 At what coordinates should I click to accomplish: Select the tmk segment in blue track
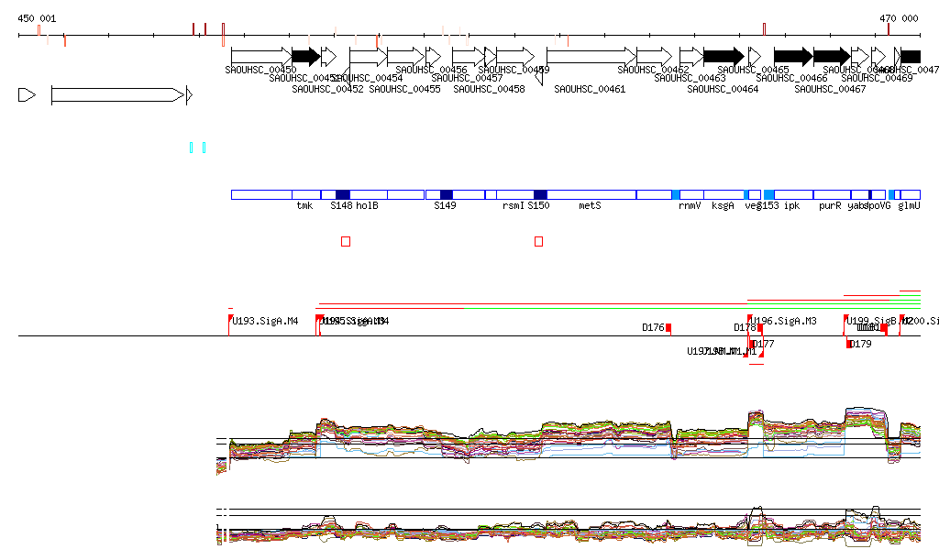point(306,195)
